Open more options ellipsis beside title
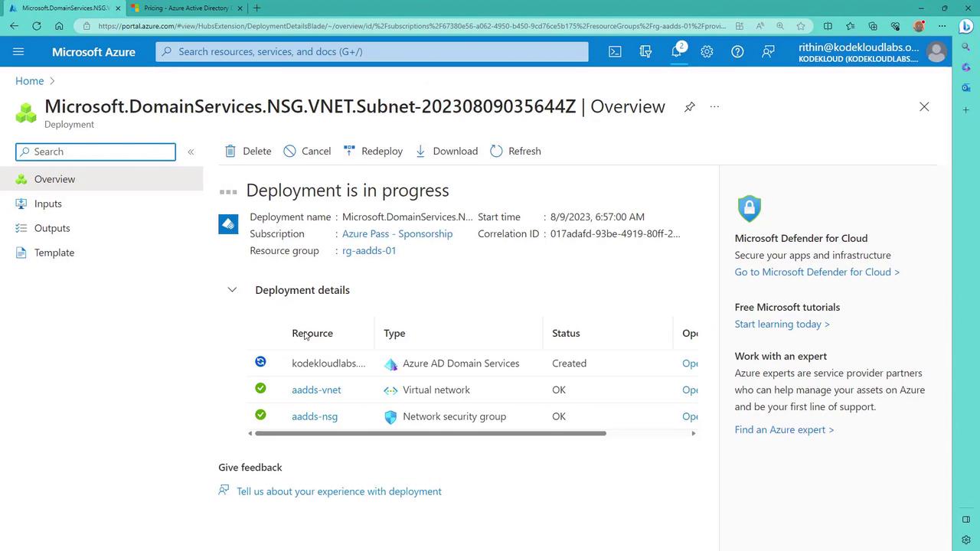Viewport: 980px width, 551px height. tap(714, 107)
